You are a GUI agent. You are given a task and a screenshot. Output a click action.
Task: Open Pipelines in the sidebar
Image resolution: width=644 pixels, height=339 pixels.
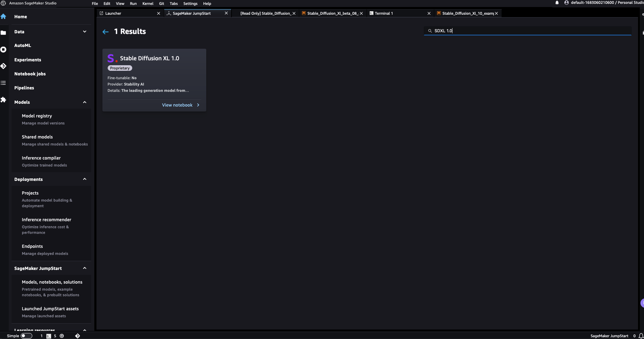(24, 88)
